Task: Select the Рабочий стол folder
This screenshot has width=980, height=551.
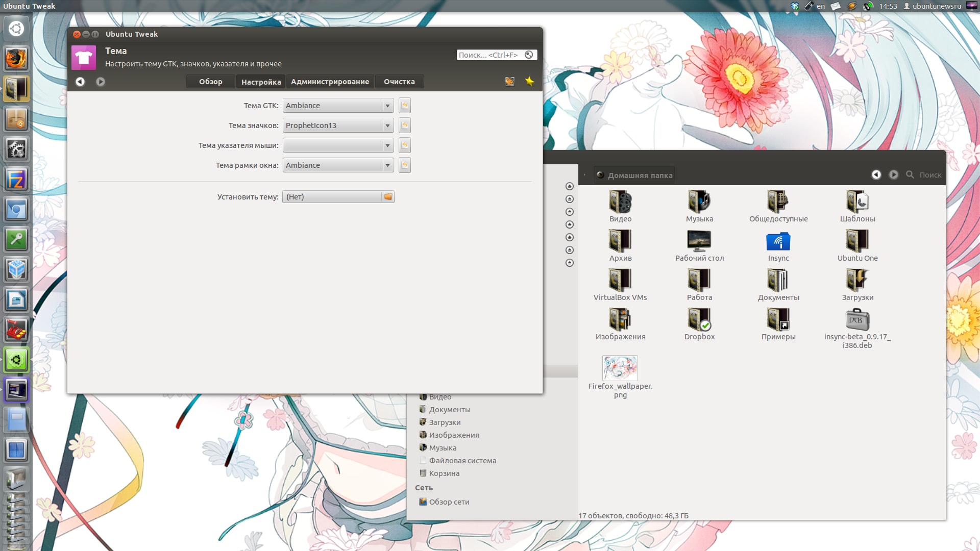Action: coord(699,245)
